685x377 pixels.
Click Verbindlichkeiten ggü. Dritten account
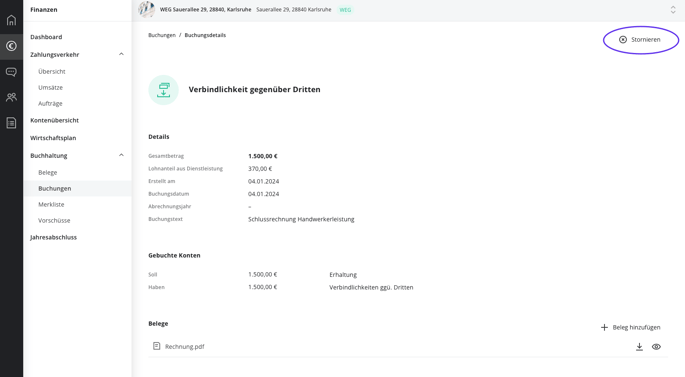[371, 288]
